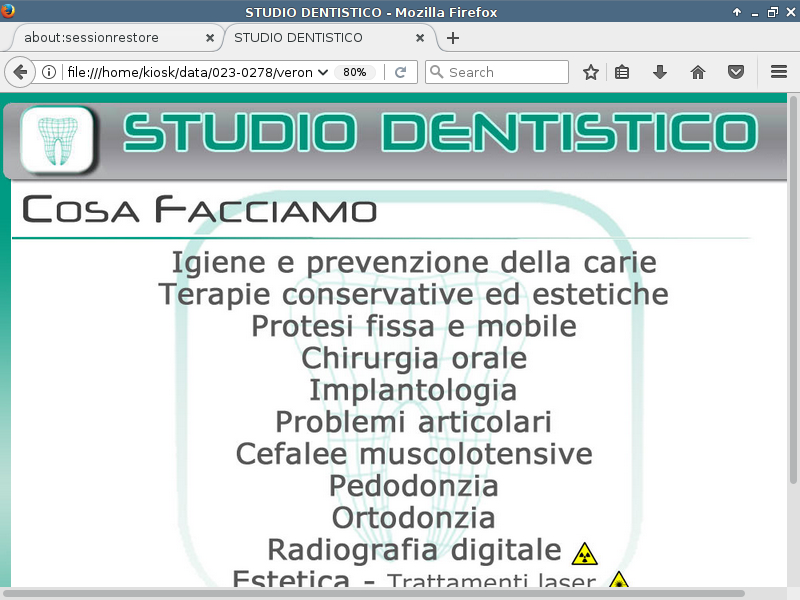The width and height of the screenshot is (800, 600).
Task: Open the downloads arrow icon
Action: (x=659, y=72)
